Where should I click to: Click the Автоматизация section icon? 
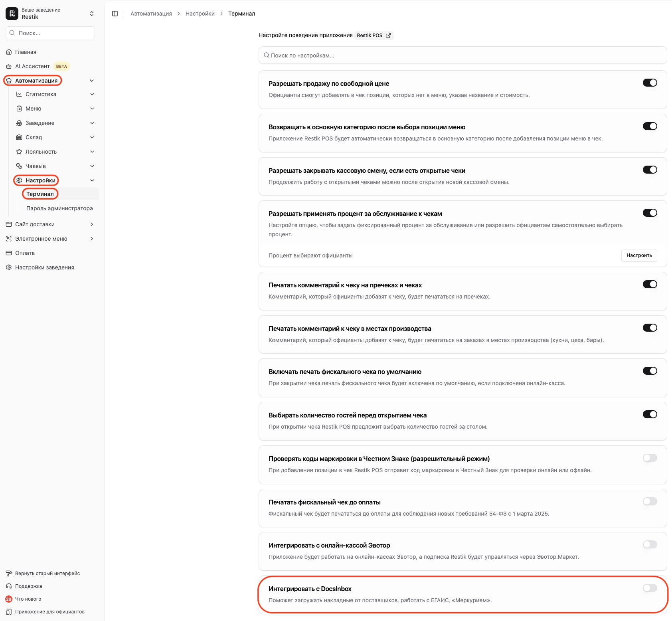coord(9,81)
